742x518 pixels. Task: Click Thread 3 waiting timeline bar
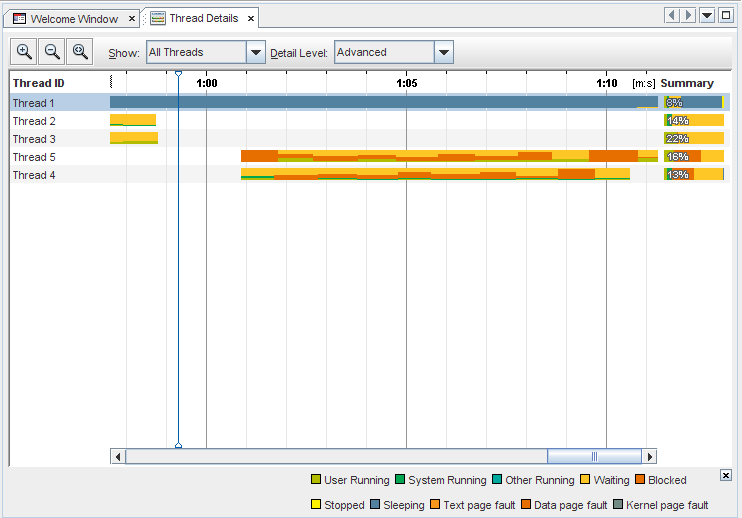point(134,138)
